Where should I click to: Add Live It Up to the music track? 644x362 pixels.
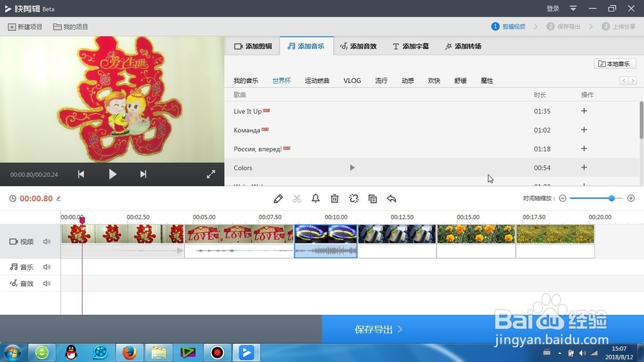click(583, 111)
